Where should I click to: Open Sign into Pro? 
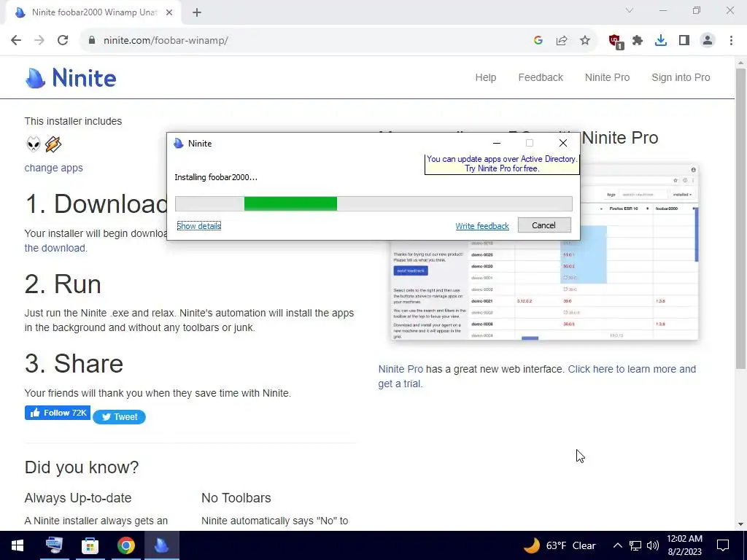(681, 77)
